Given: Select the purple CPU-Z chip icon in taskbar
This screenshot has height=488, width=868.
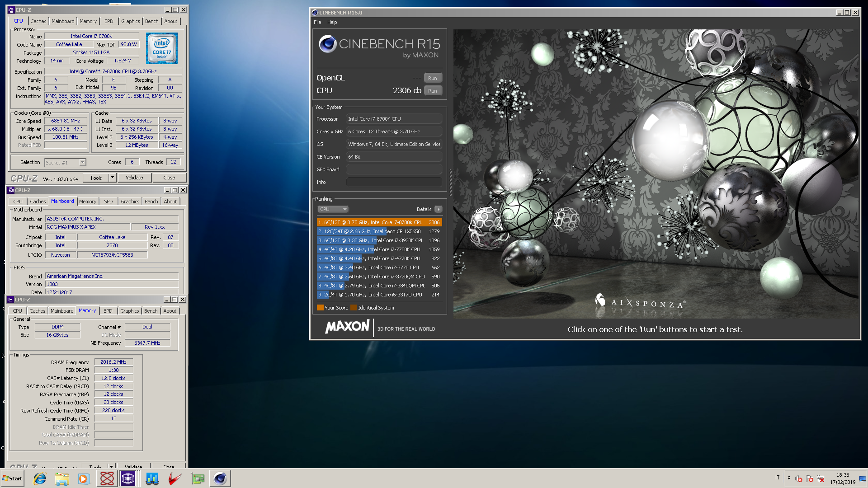Looking at the screenshot, I should point(128,479).
